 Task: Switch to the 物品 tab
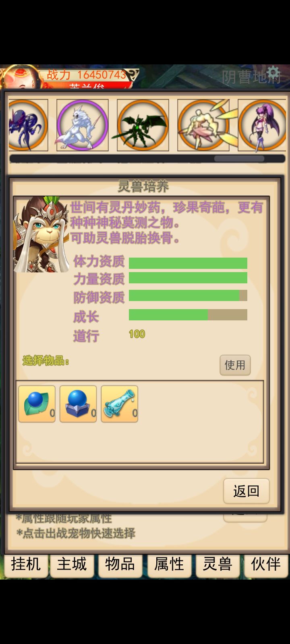click(x=120, y=565)
